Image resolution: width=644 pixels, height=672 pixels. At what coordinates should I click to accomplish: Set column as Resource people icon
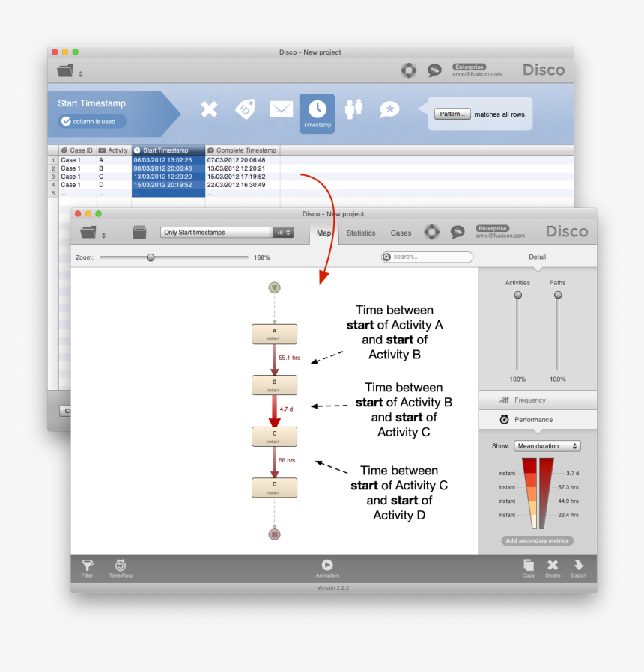coord(353,109)
